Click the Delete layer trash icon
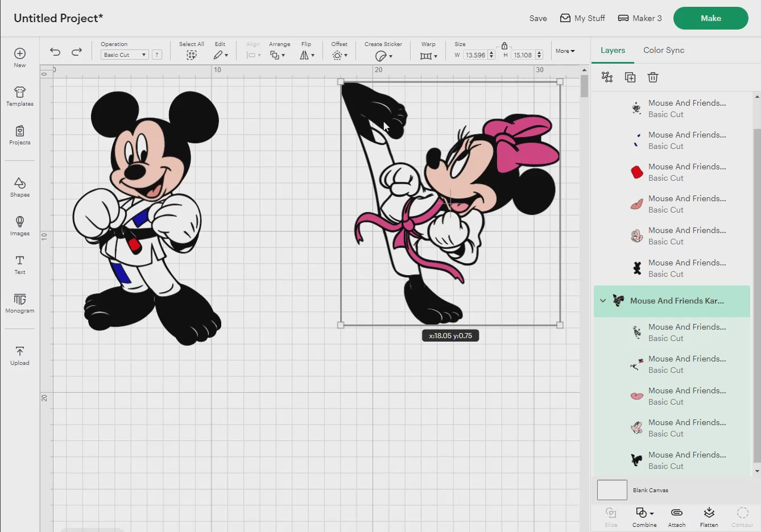761x532 pixels. [653, 77]
